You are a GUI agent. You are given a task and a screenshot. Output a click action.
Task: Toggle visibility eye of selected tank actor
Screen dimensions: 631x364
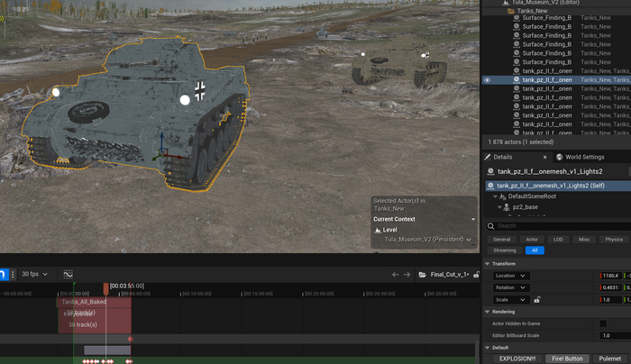point(488,79)
